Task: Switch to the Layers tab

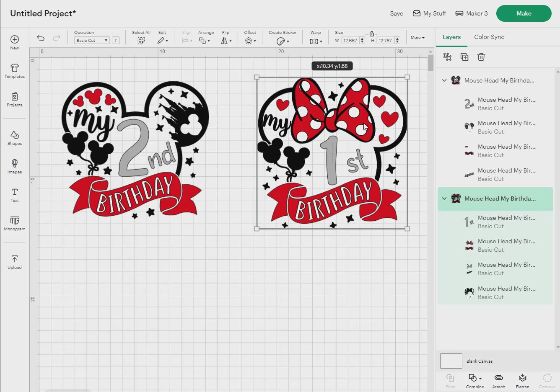Action: (x=451, y=37)
